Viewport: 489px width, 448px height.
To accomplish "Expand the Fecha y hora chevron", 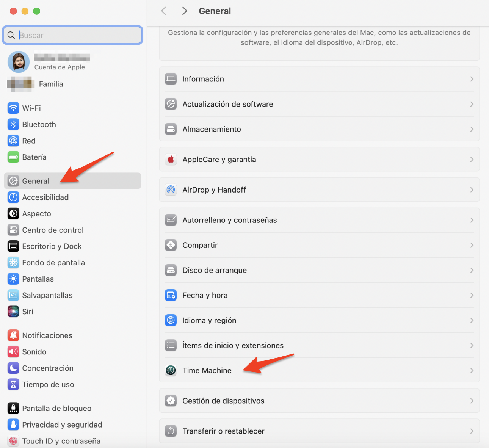I will pos(472,295).
